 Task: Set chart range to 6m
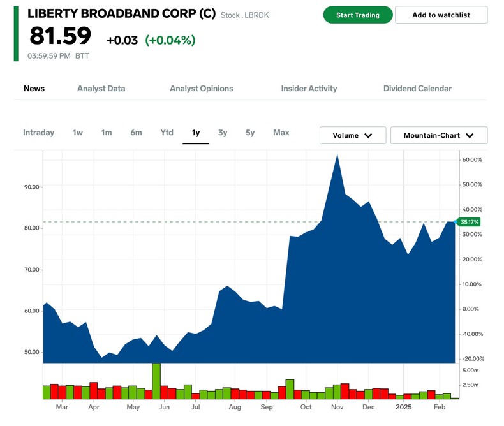[x=136, y=133]
